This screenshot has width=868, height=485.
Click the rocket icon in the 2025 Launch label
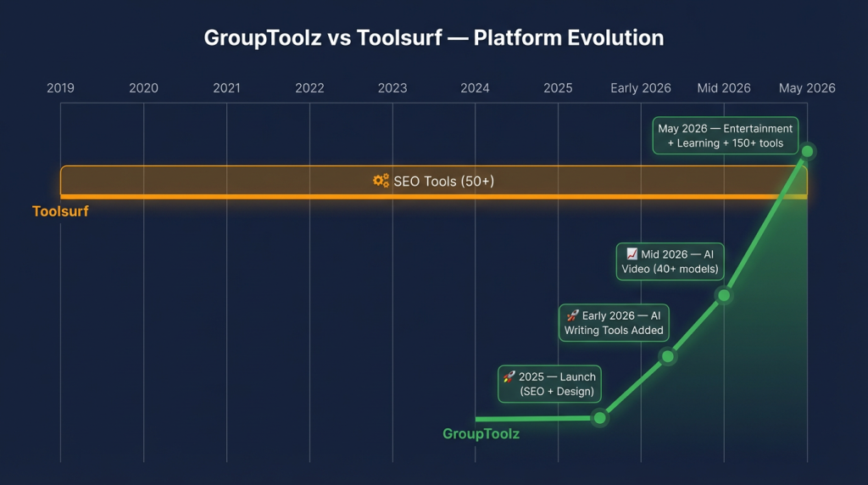point(509,377)
